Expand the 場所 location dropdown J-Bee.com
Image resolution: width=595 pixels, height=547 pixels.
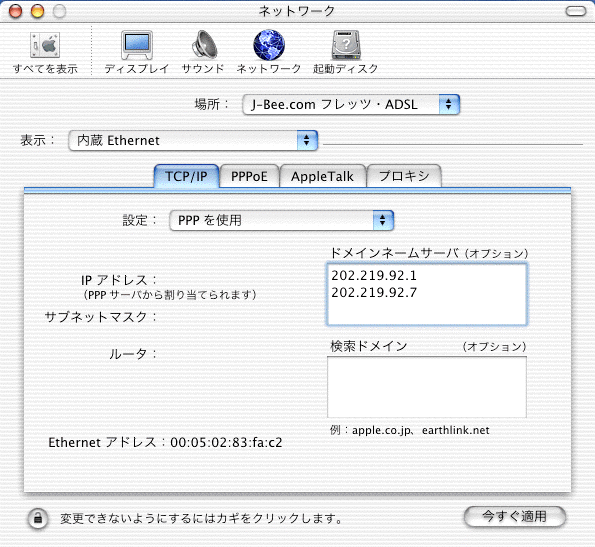[x=351, y=104]
